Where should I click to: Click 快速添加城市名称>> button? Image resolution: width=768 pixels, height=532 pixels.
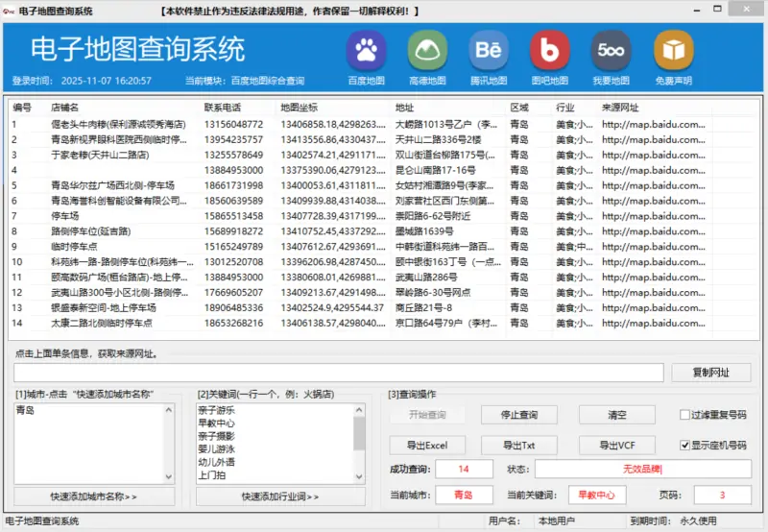tap(94, 496)
